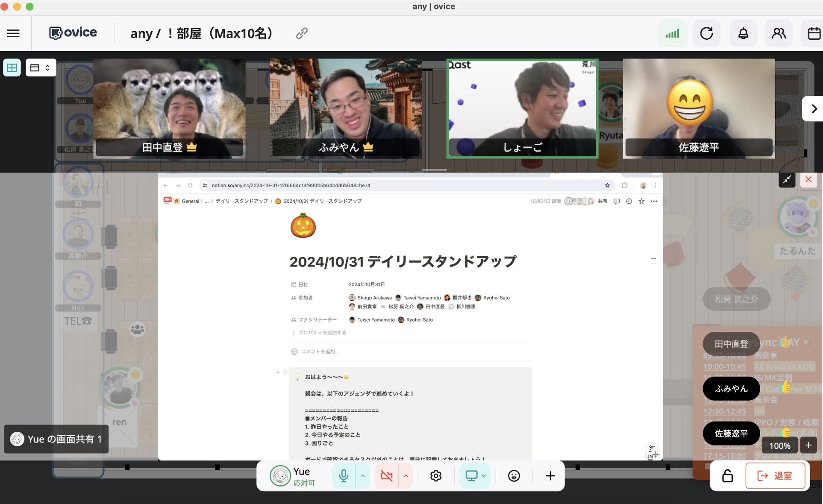This screenshot has height=504, width=823.
Task: Expand camera options arrow
Action: (406, 476)
